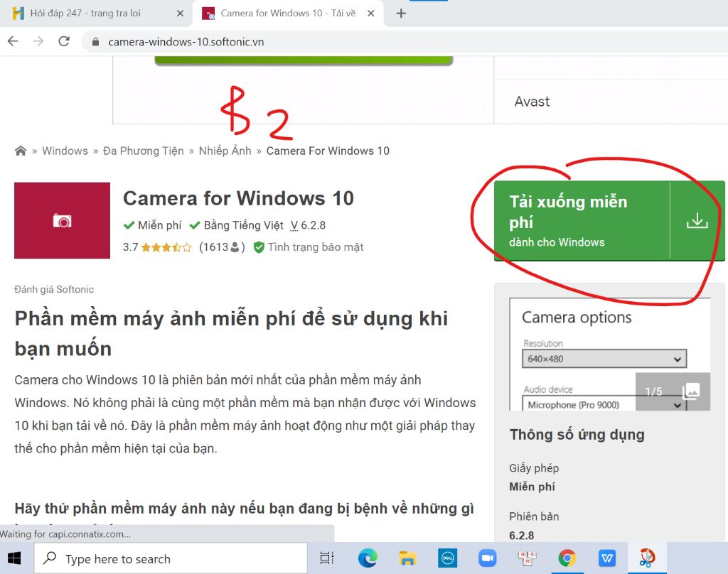Image resolution: width=728 pixels, height=574 pixels.
Task: Expand the Microphone (Pro 9000) dropdown
Action: (x=604, y=405)
